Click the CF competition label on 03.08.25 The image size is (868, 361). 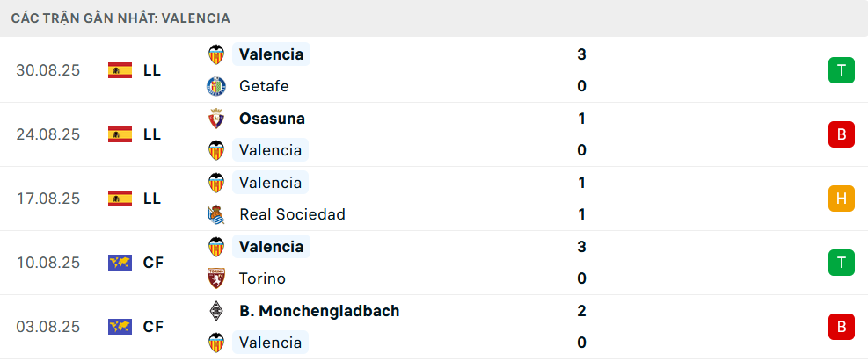(x=153, y=327)
